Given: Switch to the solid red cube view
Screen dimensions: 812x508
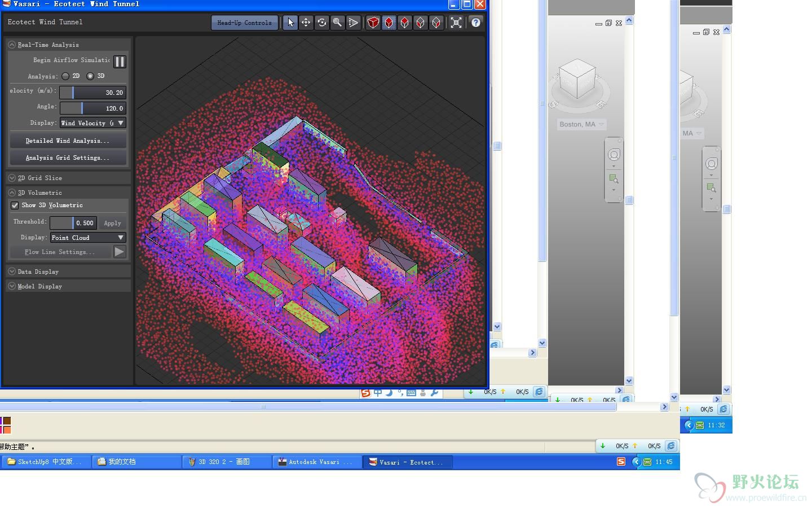Looking at the screenshot, I should (x=373, y=23).
